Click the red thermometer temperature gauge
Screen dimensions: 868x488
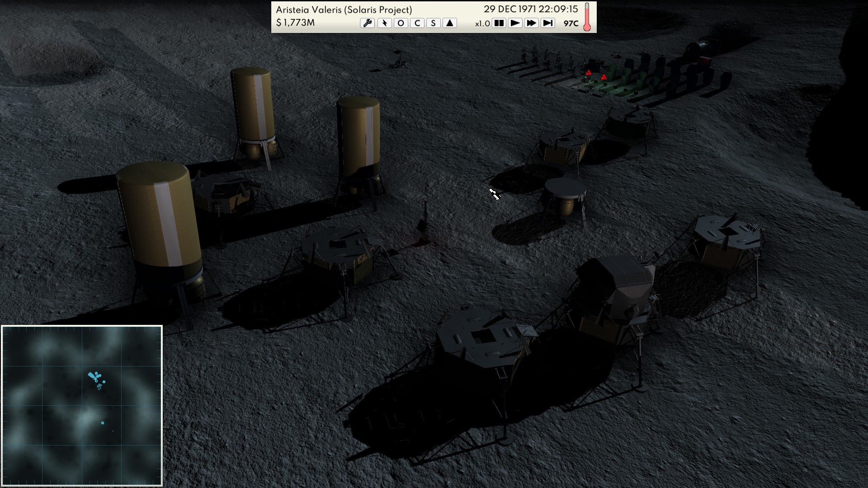[x=587, y=17]
